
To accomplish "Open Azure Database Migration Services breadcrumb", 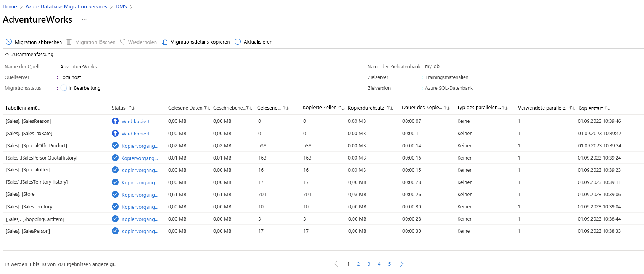I will tap(66, 6).
